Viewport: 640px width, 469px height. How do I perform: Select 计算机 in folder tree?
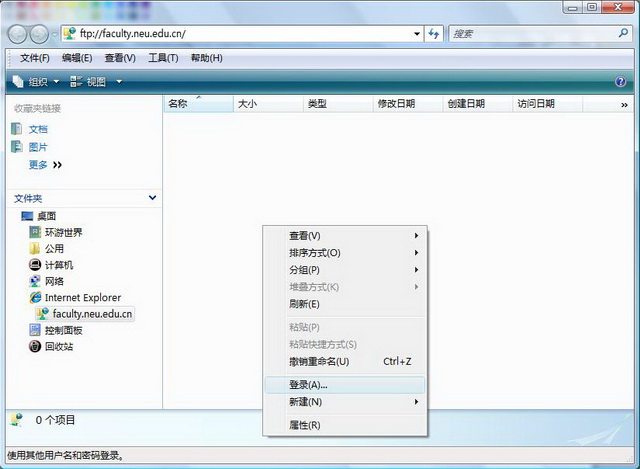click(x=59, y=265)
